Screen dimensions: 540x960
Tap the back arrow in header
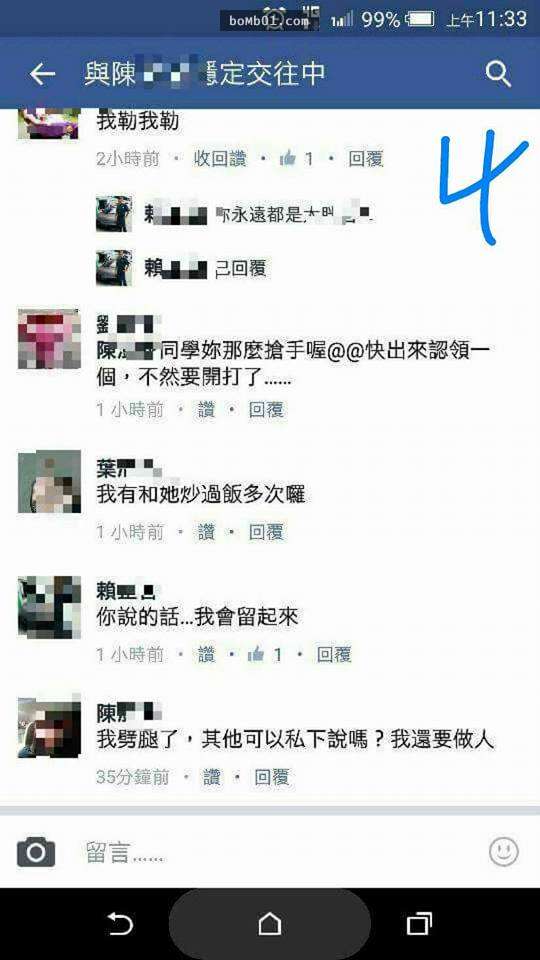(42, 74)
